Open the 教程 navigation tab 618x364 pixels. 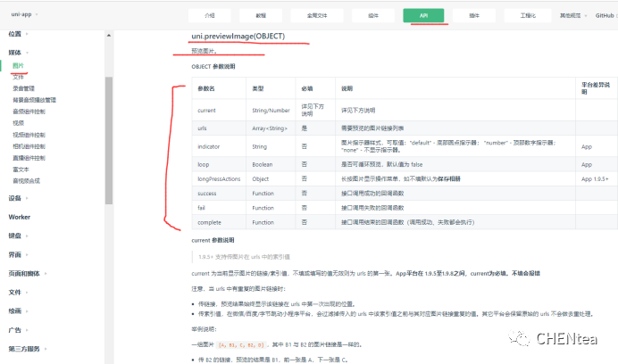click(261, 16)
